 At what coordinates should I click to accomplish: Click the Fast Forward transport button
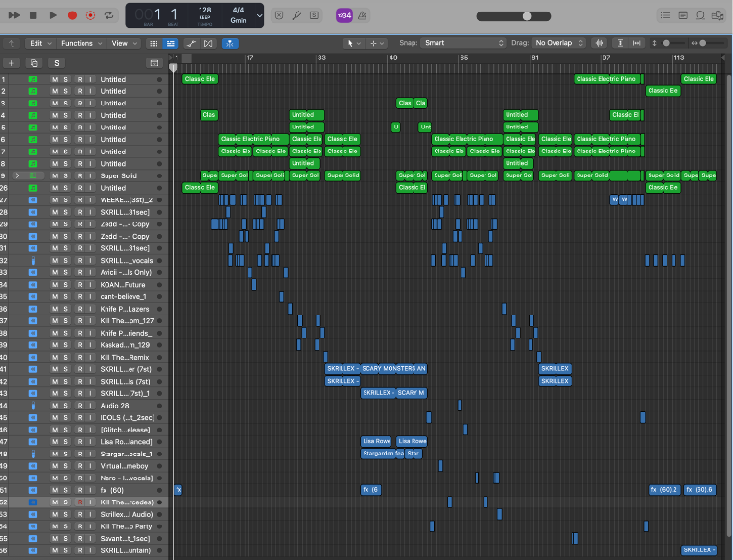point(14,15)
